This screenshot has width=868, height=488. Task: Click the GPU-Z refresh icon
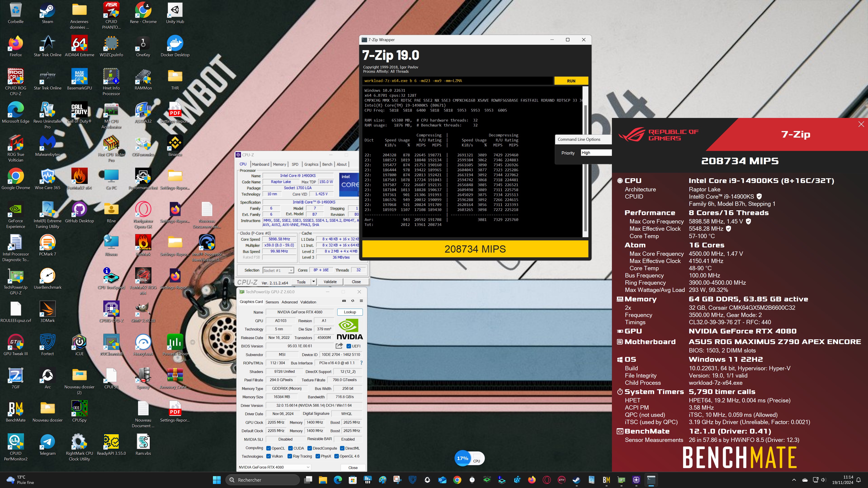click(352, 301)
